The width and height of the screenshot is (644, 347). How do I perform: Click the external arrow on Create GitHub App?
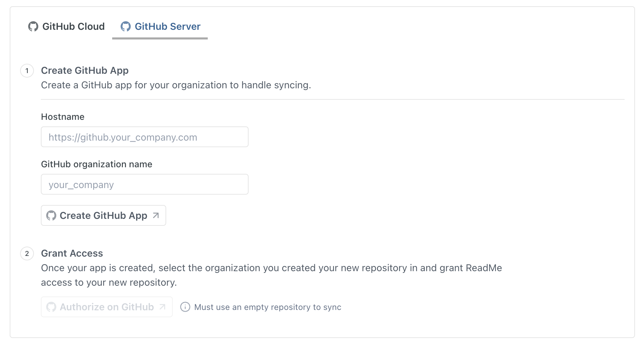[x=156, y=215]
